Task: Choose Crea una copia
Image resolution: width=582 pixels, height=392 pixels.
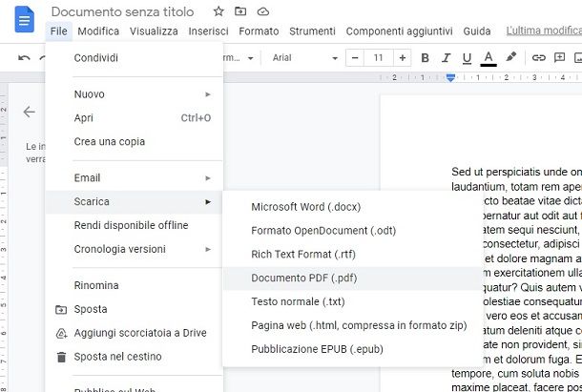Action: [135, 142]
